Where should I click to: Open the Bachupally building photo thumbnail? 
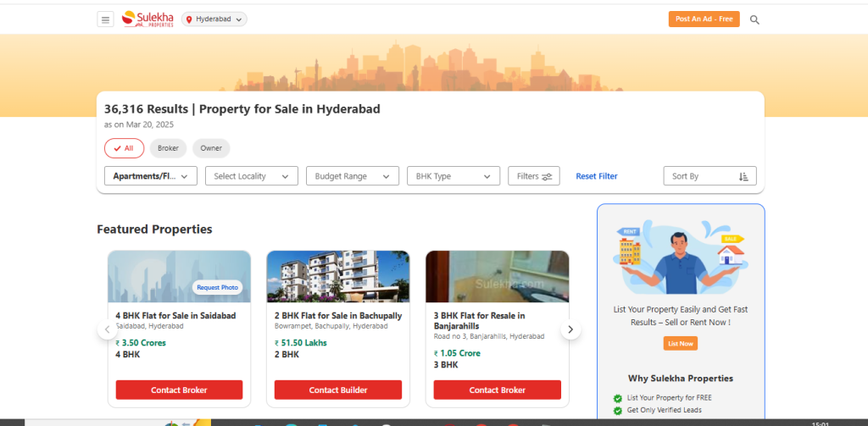337,277
